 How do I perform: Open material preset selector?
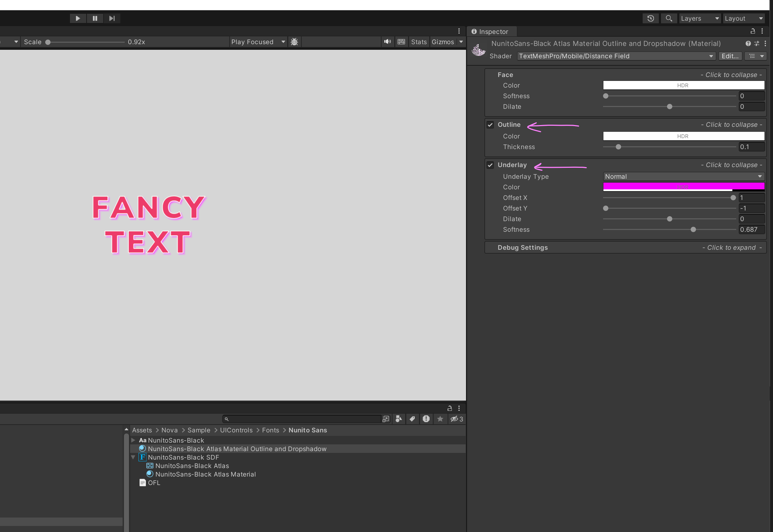click(756, 43)
